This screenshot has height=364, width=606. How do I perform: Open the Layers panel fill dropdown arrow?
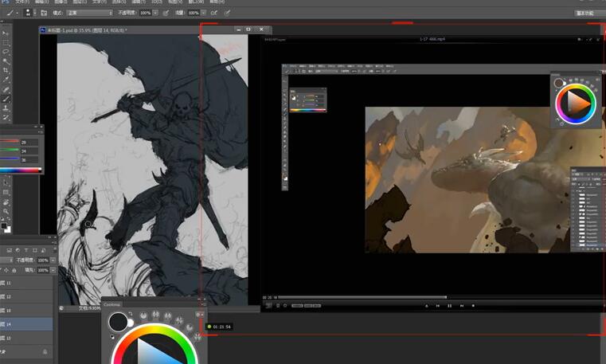pos(53,270)
